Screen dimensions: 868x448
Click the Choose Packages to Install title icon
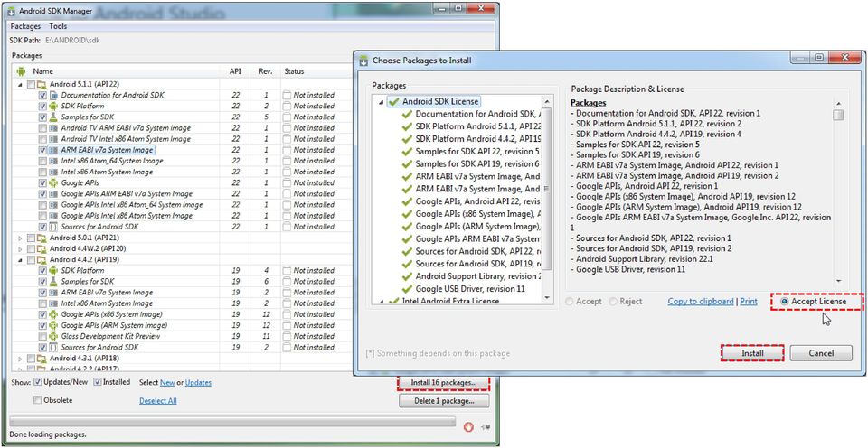tap(363, 61)
